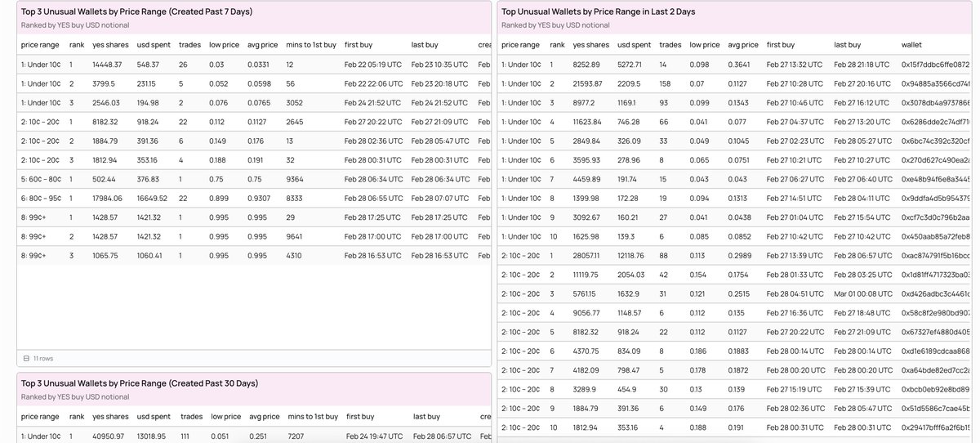The image size is (980, 443).
Task: Click title "Top 3 Unusual Wallets by Price Range (Created Past 30 Days)"
Action: coord(139,383)
